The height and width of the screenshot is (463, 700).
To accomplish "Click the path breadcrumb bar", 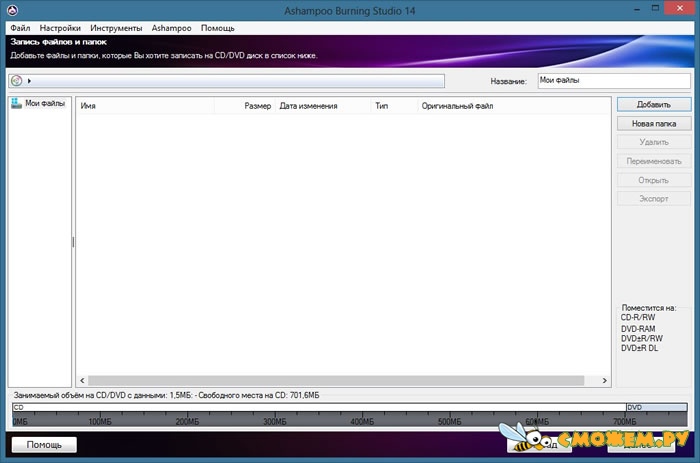I will click(x=226, y=81).
